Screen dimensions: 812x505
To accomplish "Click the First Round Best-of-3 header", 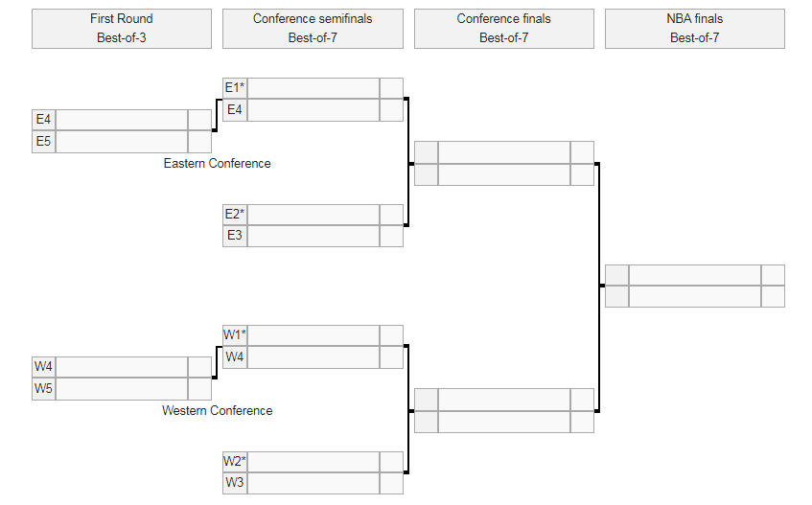I will (121, 29).
